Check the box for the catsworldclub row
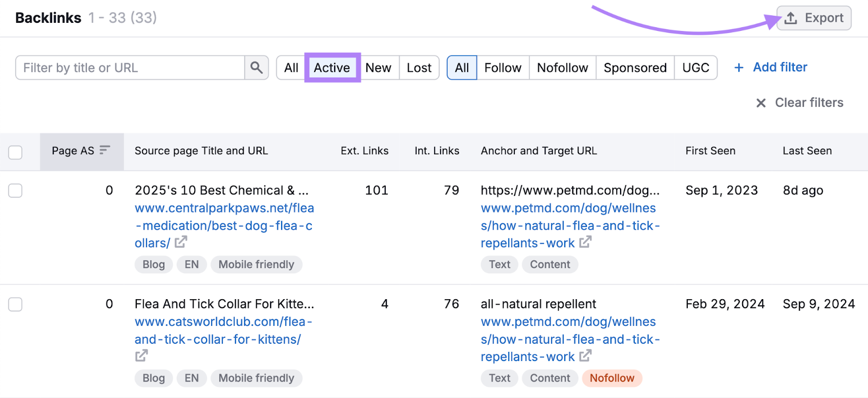868x398 pixels. pyautogui.click(x=15, y=304)
